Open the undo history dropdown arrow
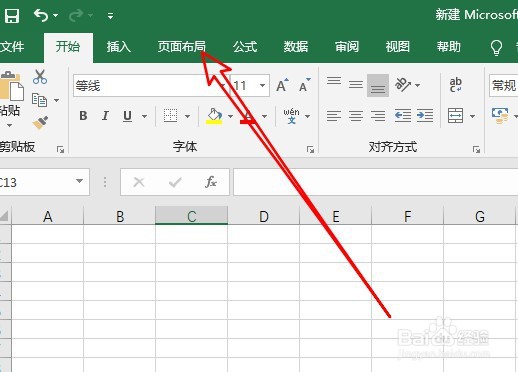Screen dimensions: 518x372 pyautogui.click(x=56, y=15)
